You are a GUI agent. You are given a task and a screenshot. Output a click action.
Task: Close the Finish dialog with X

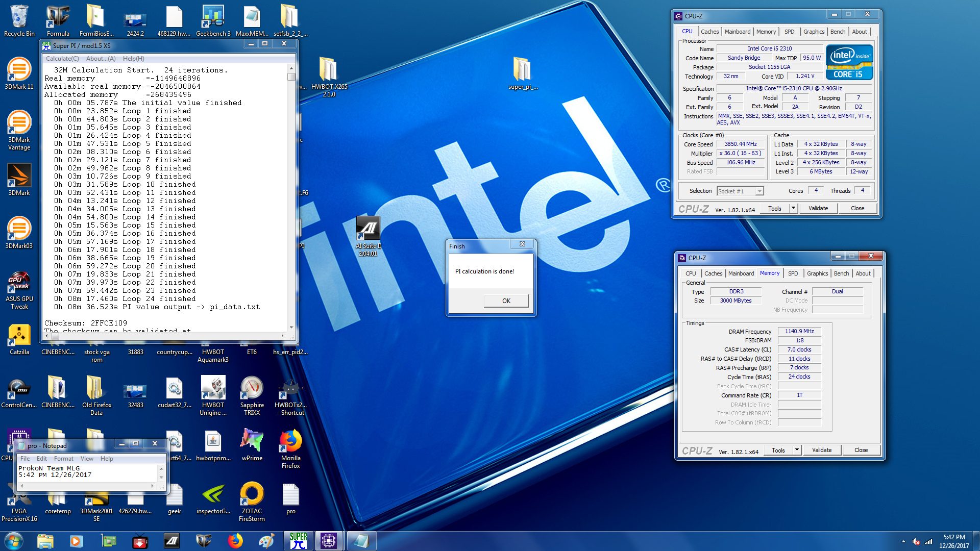click(522, 244)
